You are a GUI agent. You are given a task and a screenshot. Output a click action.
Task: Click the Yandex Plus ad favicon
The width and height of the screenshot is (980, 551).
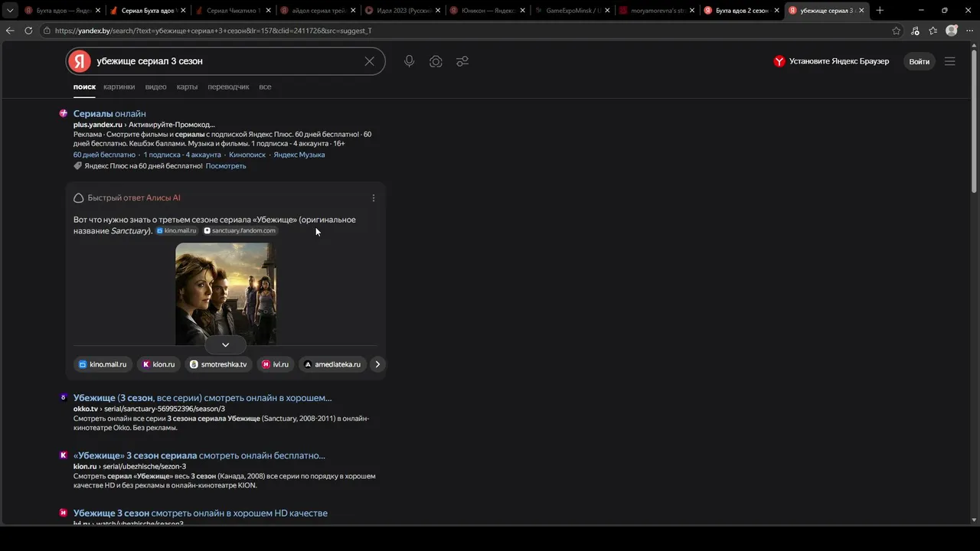tap(64, 113)
